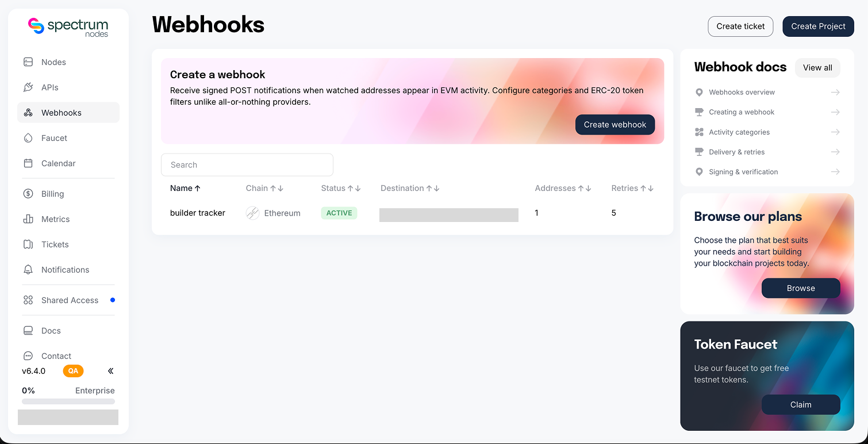Open the APIs menu item

click(x=68, y=87)
